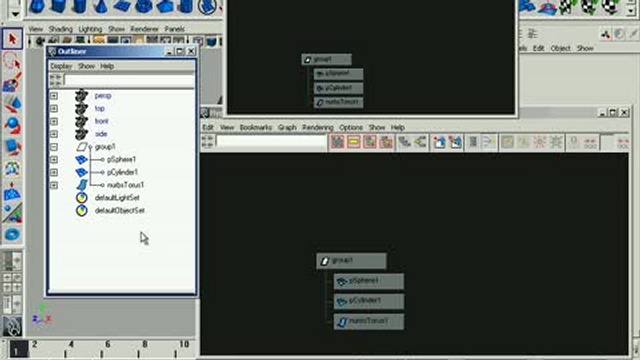Screen dimensions: 640x360
Task: Click Frame Selection icon in Hypergraph toolbar
Action: tap(353, 142)
